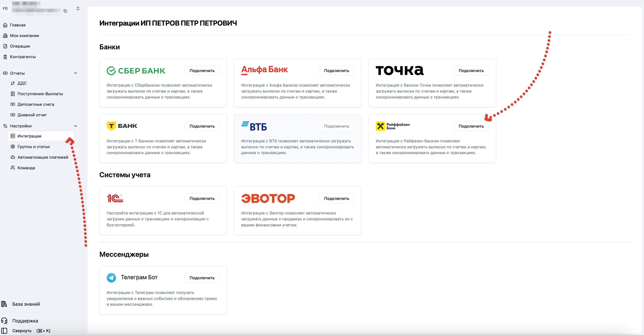Click the База знаний books icon

coord(4,304)
